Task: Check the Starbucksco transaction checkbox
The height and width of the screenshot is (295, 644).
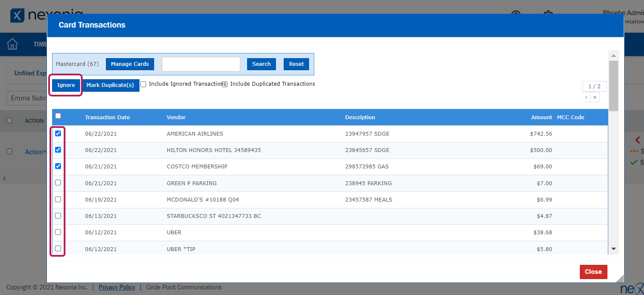Action: (58, 216)
